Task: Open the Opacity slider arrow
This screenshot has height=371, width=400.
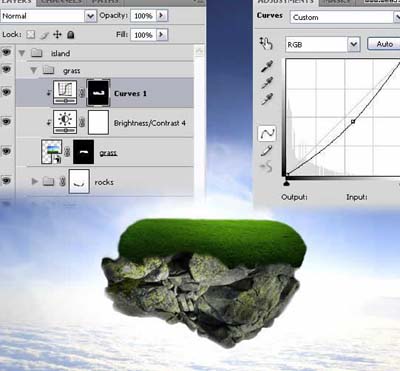Action: point(162,15)
